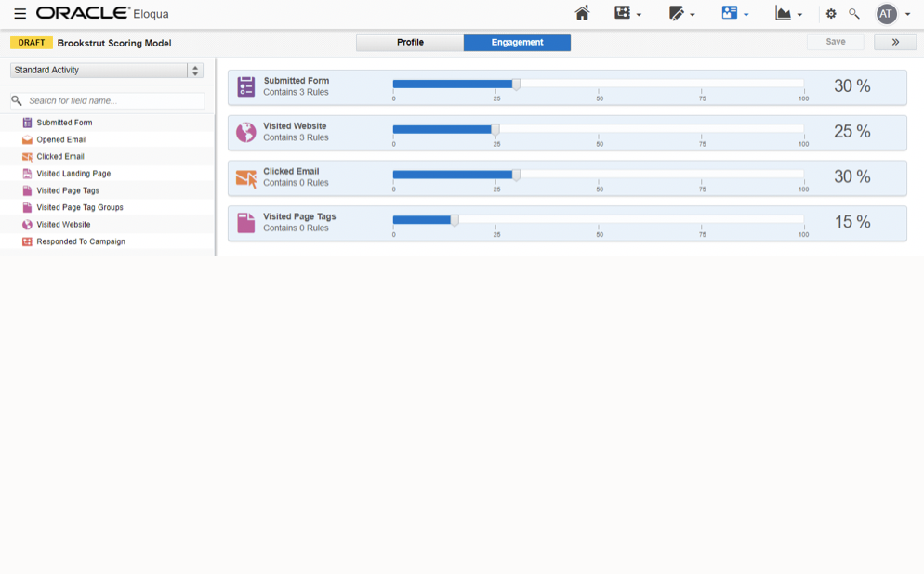Select Submitted Form icon in sidebar list
Image resolution: width=924 pixels, height=574 pixels.
27,123
